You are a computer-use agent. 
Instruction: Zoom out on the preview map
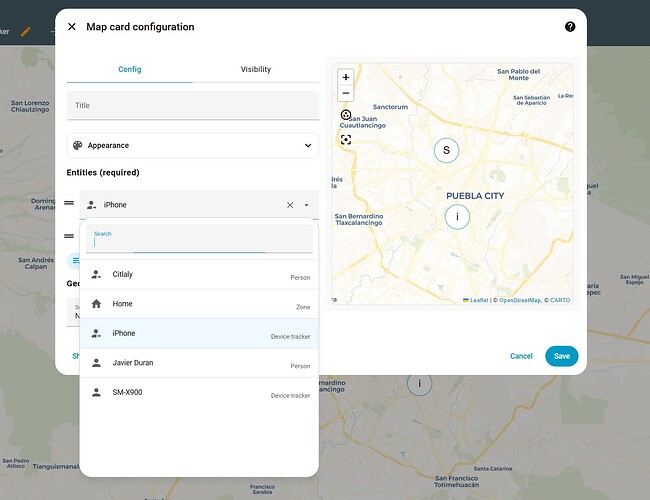coord(346,93)
